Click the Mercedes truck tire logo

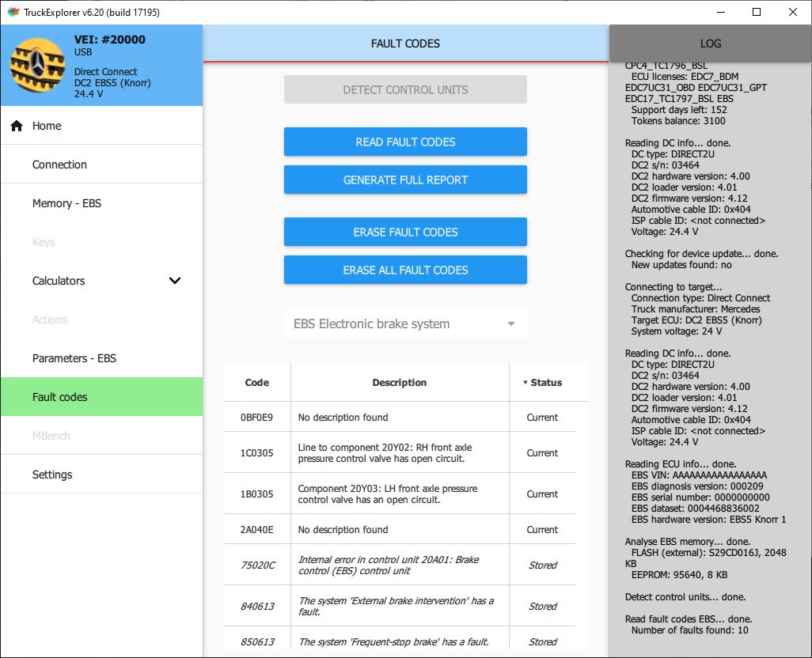coord(37,65)
